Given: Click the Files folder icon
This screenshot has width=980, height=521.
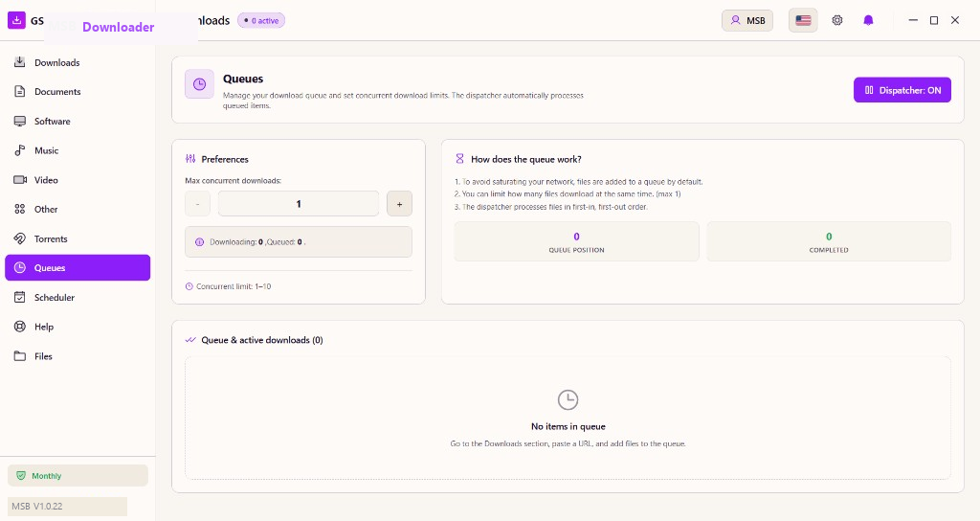Looking at the screenshot, I should coord(20,356).
